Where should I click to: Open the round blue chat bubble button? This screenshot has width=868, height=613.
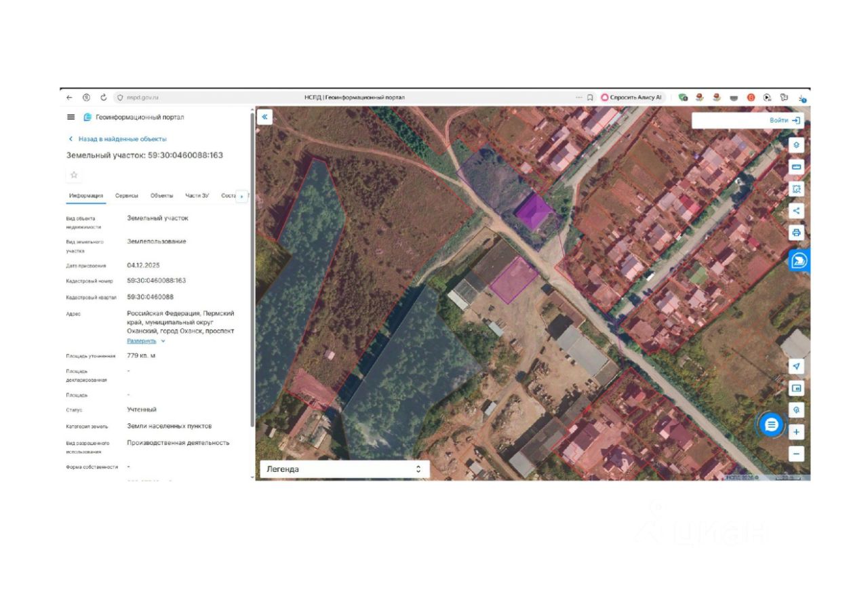(x=771, y=425)
